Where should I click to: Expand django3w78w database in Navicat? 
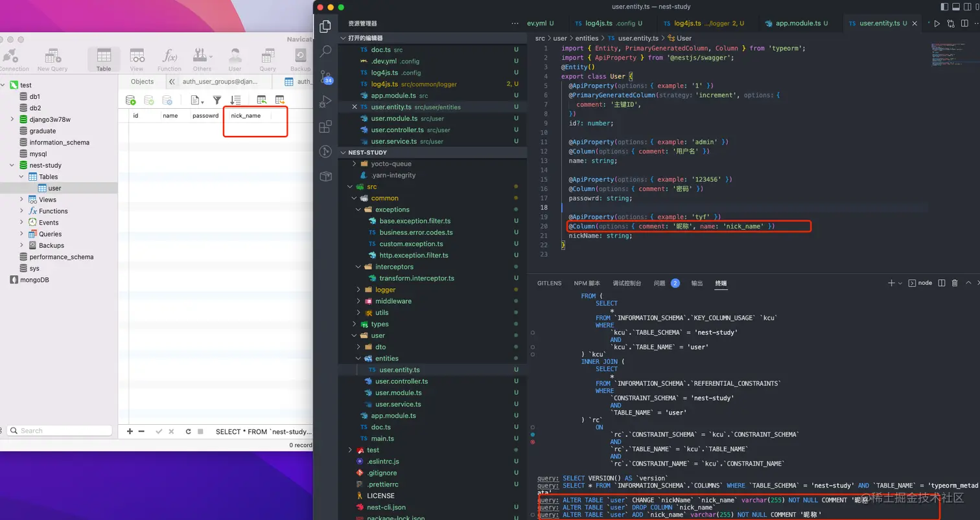12,119
